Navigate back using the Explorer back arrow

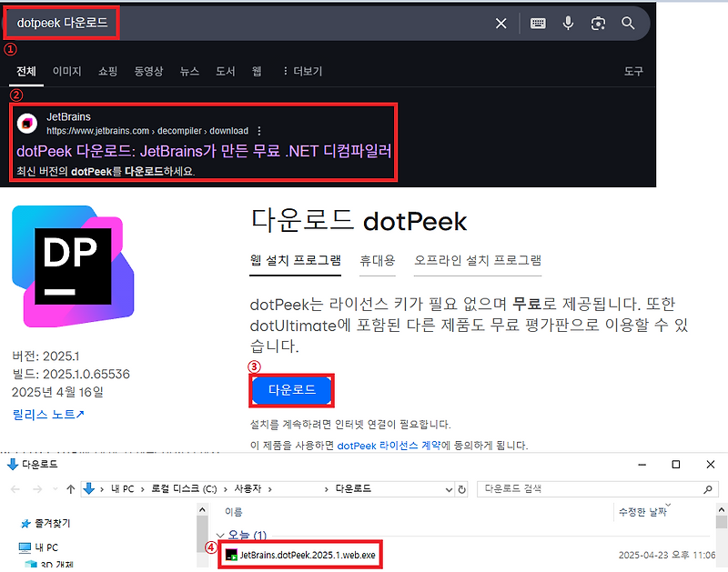click(15, 488)
